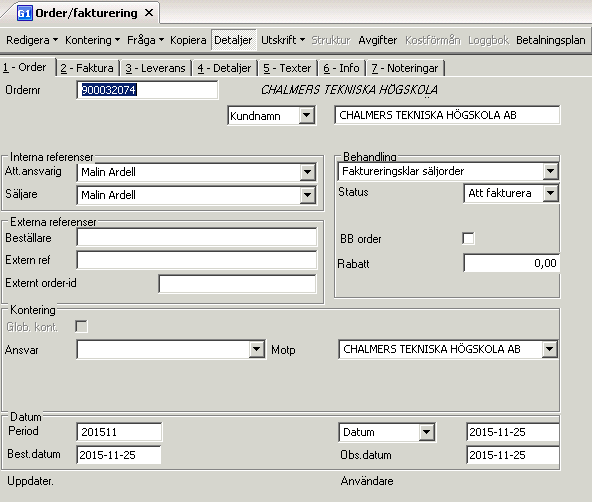Viewport: 592px width, 502px height.
Task: Close the Order/fakturering tab
Action: click(149, 13)
